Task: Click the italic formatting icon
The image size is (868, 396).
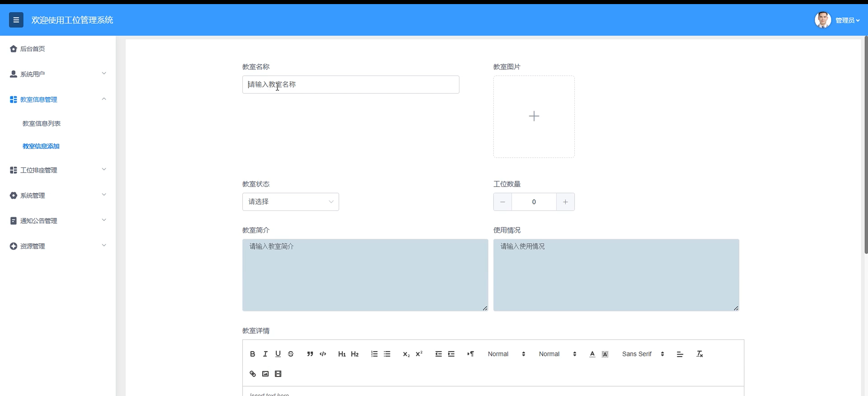Action: tap(265, 354)
